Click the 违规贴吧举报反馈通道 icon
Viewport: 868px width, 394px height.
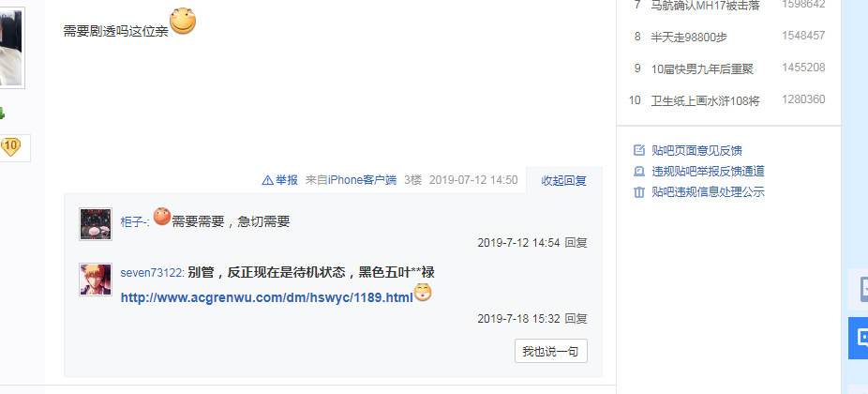click(x=639, y=172)
